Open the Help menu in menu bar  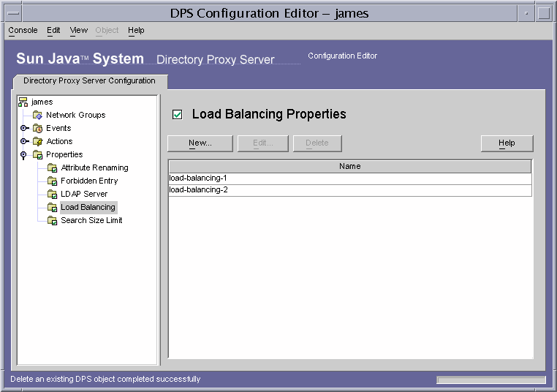136,30
